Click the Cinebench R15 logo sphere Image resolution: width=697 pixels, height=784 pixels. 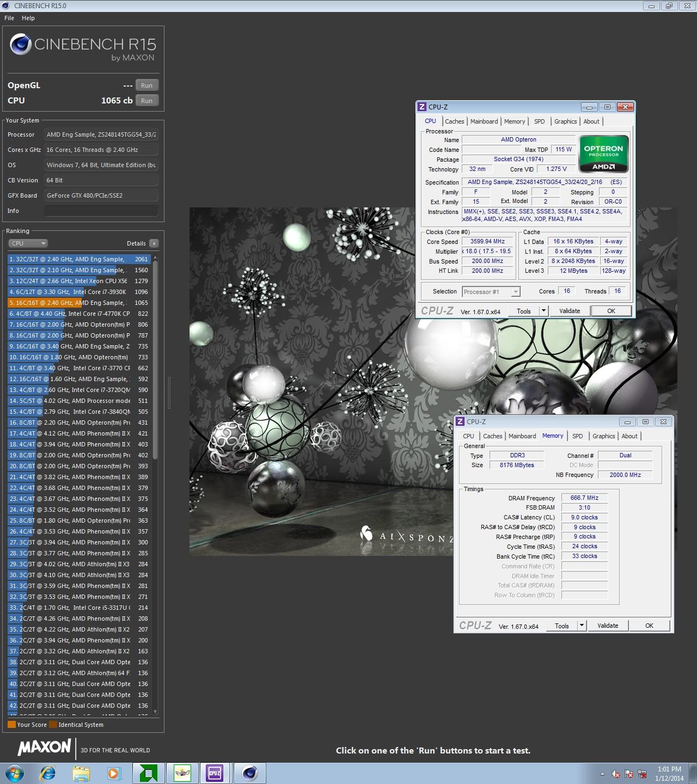tap(20, 45)
